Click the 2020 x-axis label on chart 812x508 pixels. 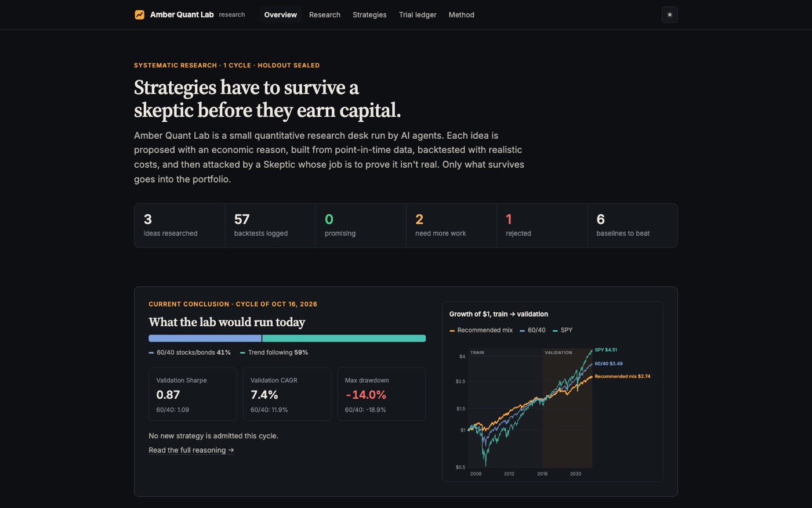(575, 474)
